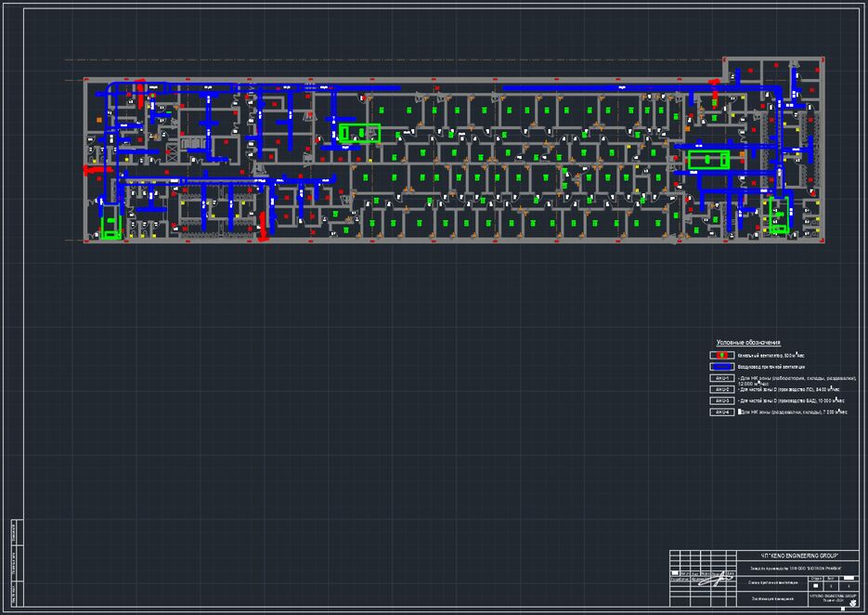The height and width of the screenshot is (615, 868).
Task: Select green air handling unit in upper-center plan
Action: pyautogui.click(x=359, y=133)
